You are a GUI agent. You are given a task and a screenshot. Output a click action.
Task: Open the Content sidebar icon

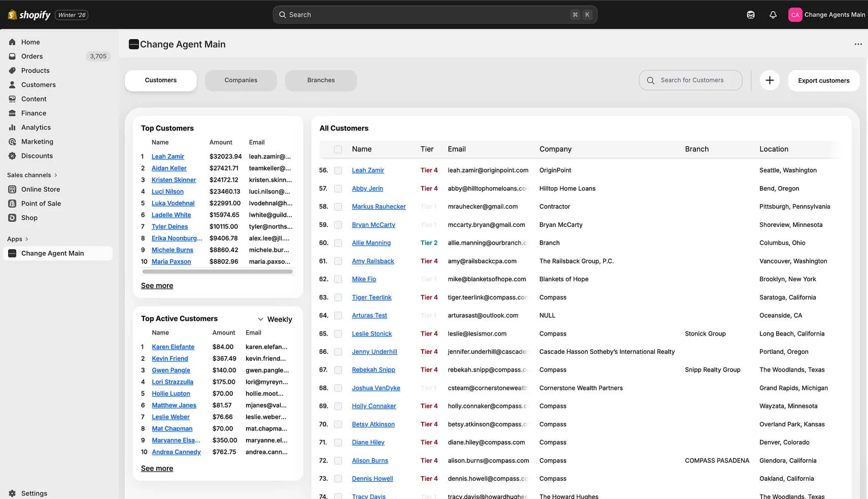point(12,99)
